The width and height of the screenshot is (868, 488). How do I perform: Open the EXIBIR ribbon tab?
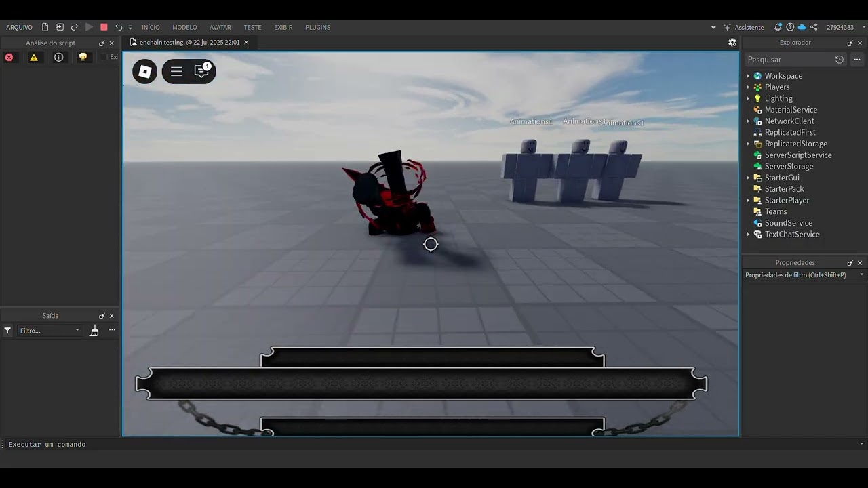(x=283, y=27)
